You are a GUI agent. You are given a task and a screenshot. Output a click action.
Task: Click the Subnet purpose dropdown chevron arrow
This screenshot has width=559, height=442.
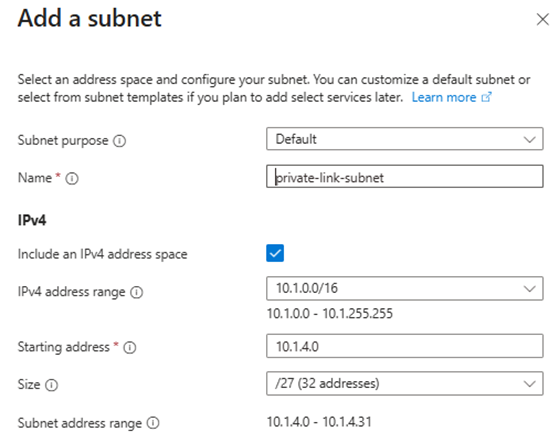[x=529, y=139]
